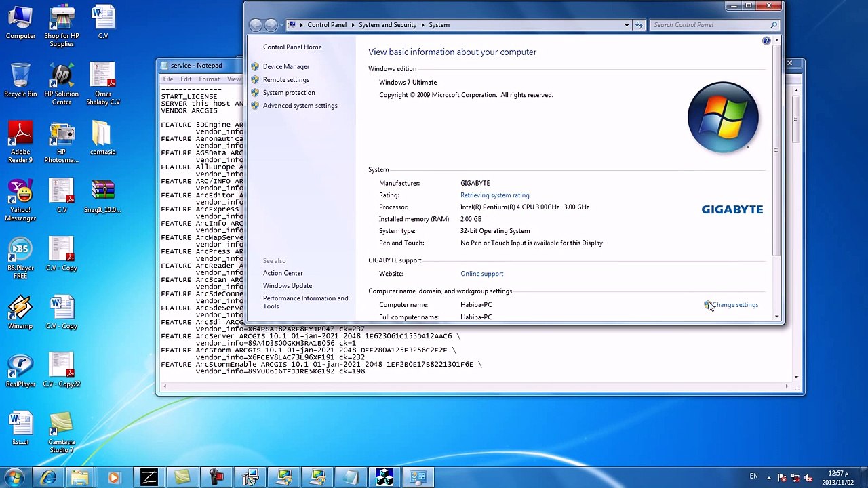The image size is (868, 488).
Task: Click the network status tray icon
Action: click(x=795, y=477)
